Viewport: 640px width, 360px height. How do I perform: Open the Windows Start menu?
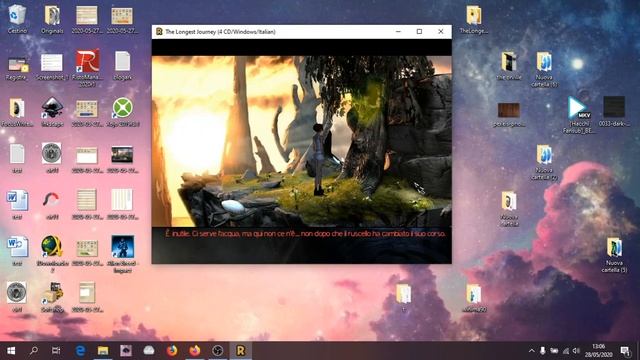click(x=11, y=351)
